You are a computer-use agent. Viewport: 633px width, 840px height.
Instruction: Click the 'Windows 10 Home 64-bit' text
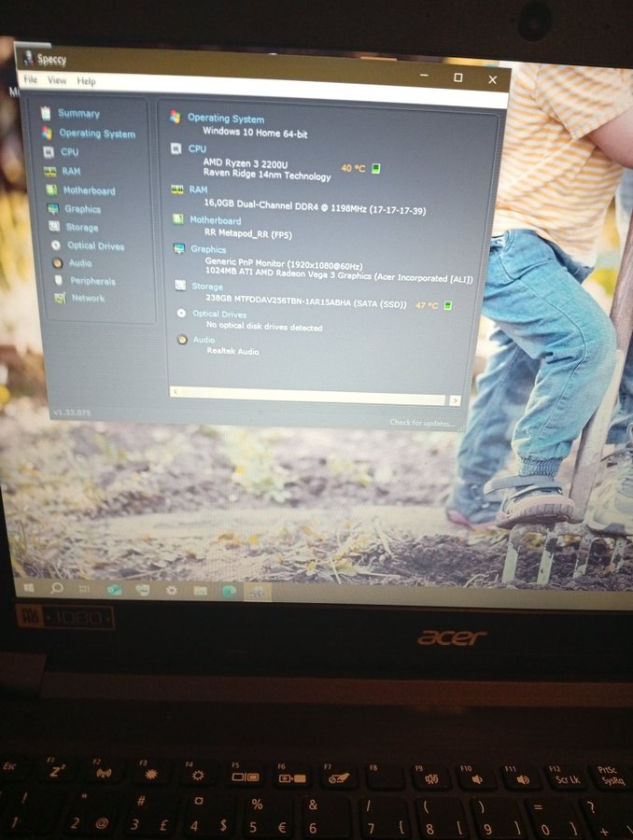255,133
